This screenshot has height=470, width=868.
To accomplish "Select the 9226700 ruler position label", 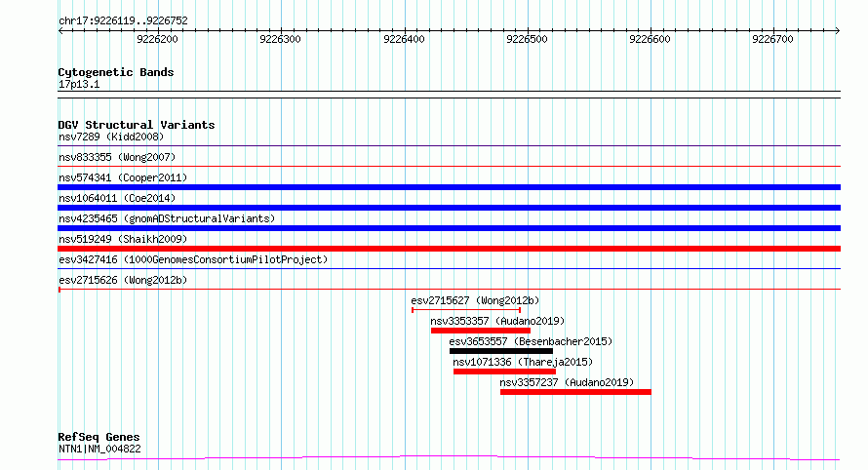I will (x=772, y=39).
